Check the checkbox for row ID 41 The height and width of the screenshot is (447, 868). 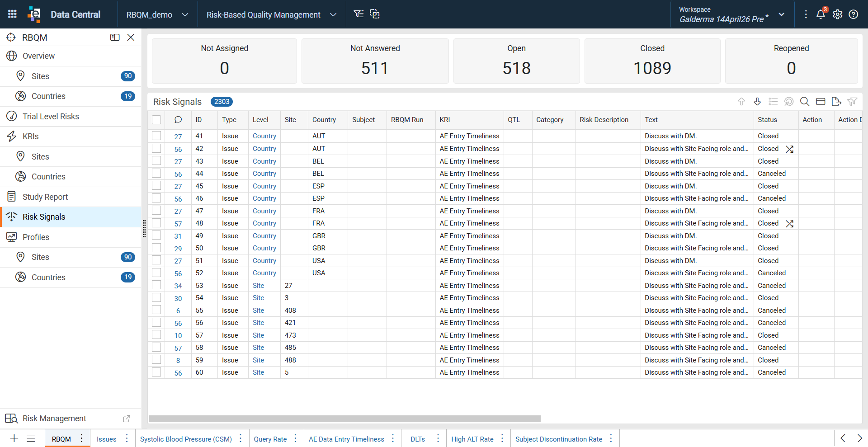tap(156, 136)
